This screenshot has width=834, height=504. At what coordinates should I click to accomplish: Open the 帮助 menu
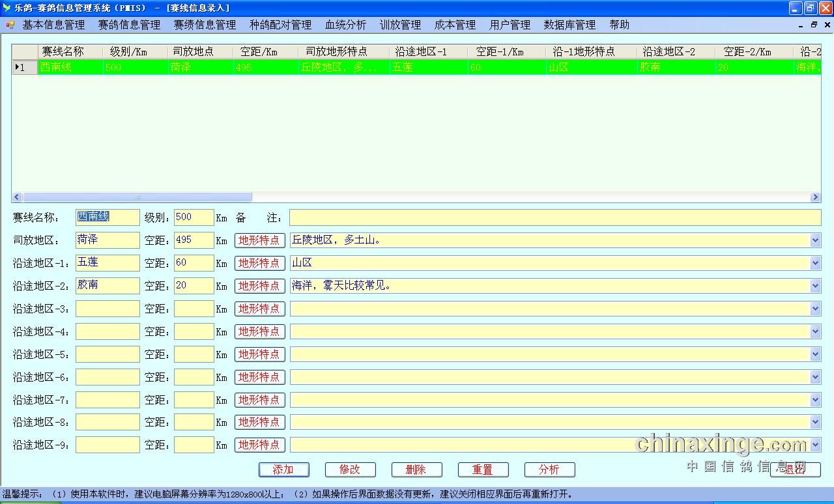(x=619, y=25)
